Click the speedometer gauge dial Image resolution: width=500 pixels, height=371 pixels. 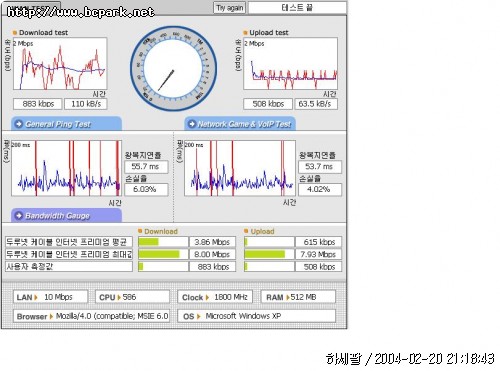[173, 69]
